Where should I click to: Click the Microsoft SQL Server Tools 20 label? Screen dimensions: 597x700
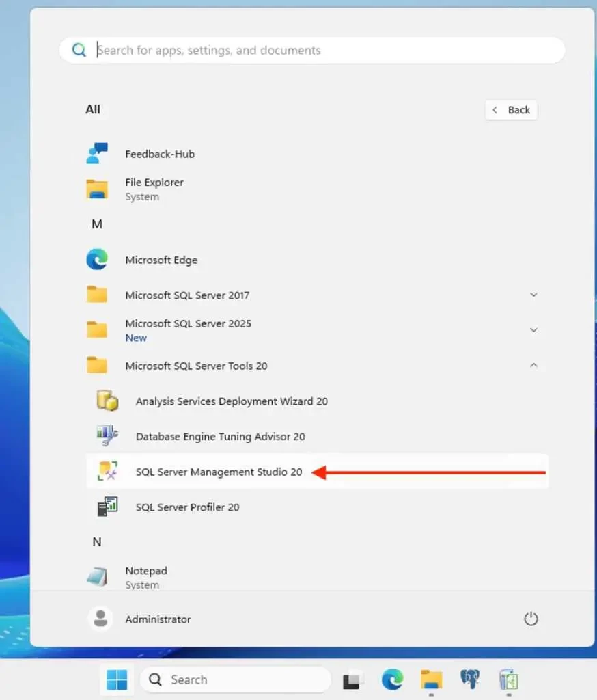(x=196, y=366)
